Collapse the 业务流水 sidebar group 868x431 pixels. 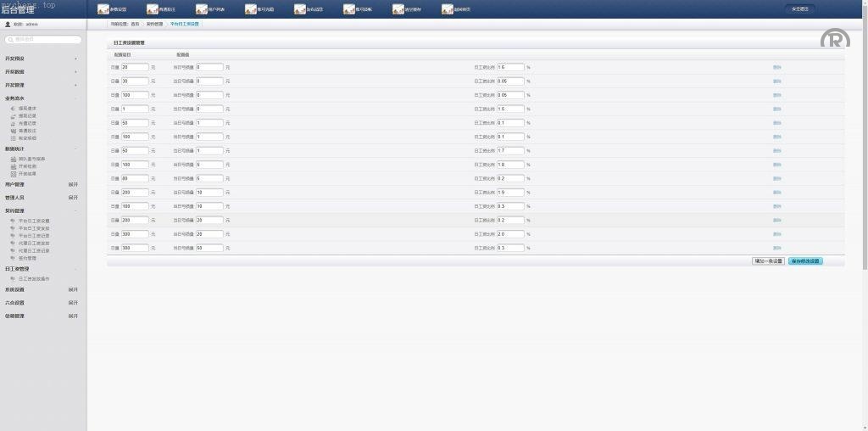click(x=75, y=98)
